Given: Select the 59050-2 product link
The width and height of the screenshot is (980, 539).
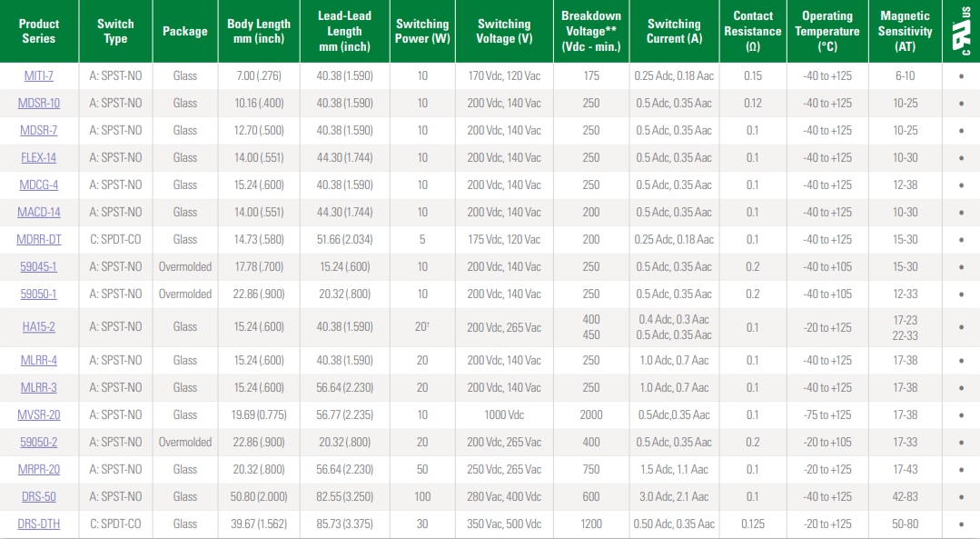Looking at the screenshot, I should point(38,443).
